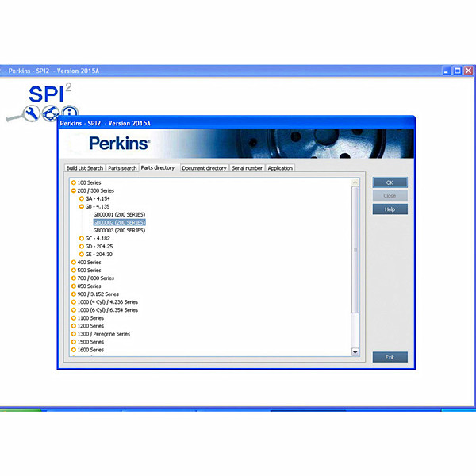Click the scrollbar down arrow in tree list
This screenshot has height=476, width=476.
tap(355, 352)
